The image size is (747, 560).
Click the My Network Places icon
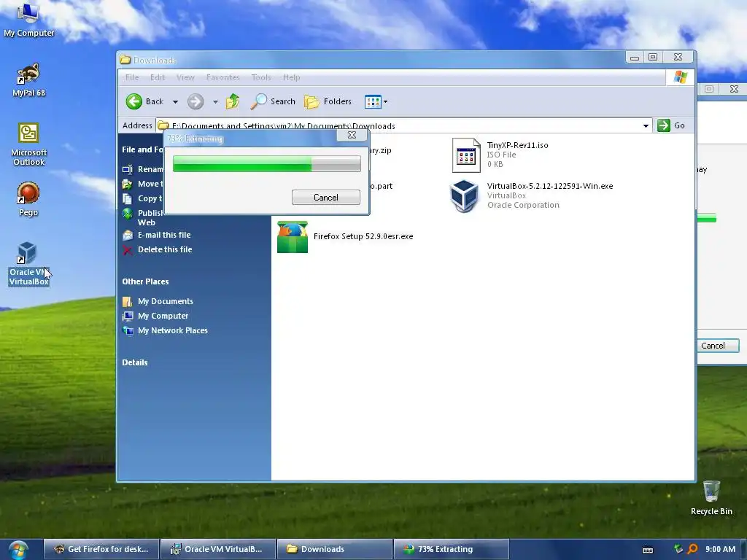point(127,330)
